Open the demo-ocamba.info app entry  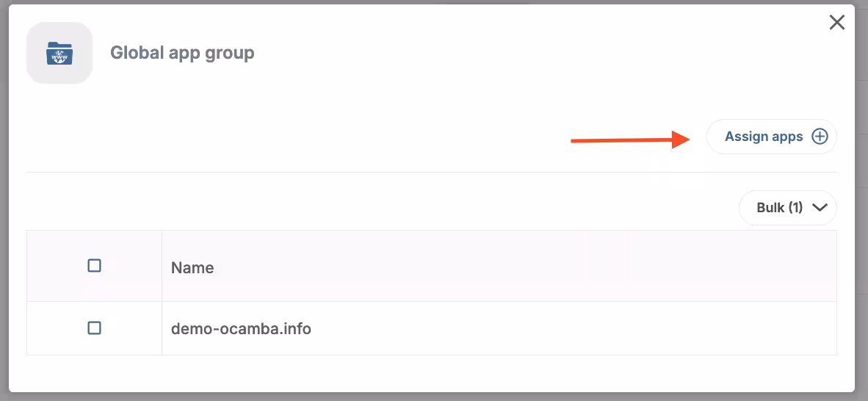(x=241, y=329)
